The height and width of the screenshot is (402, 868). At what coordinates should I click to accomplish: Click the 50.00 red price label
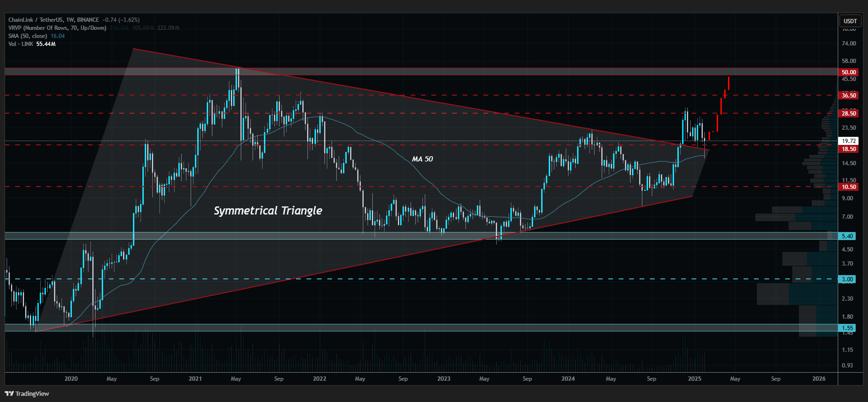849,72
